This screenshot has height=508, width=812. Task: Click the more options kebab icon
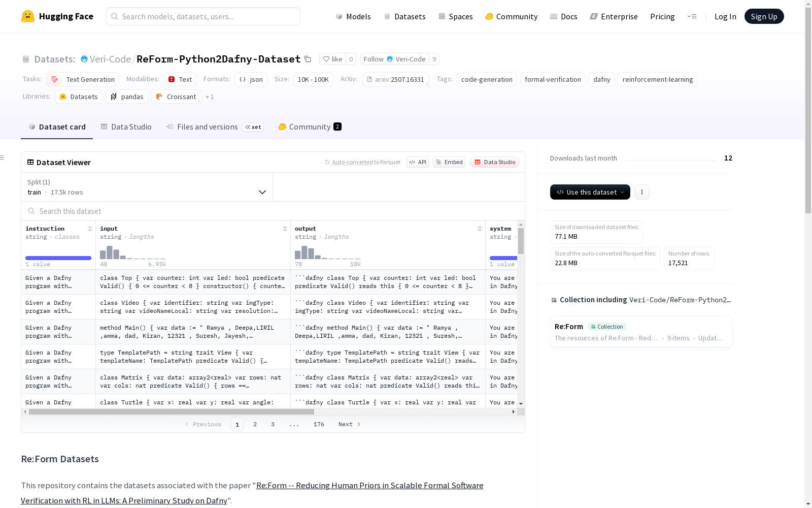pyautogui.click(x=642, y=192)
